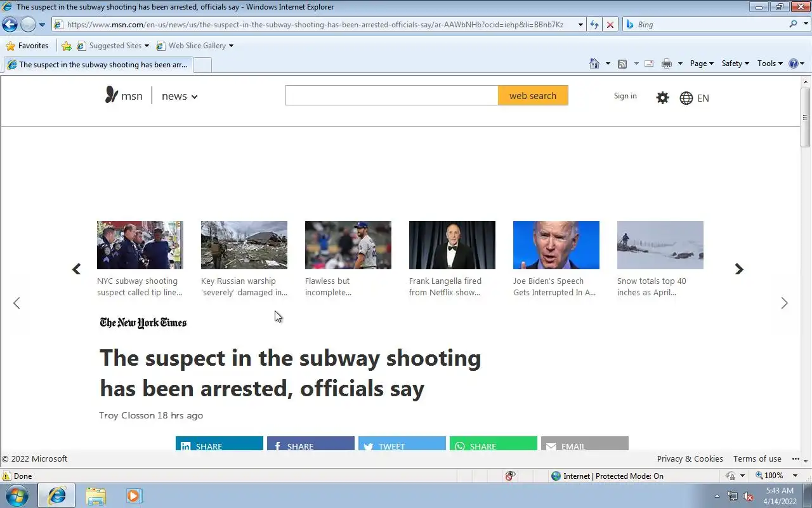Open the Safety menu

tap(735, 63)
